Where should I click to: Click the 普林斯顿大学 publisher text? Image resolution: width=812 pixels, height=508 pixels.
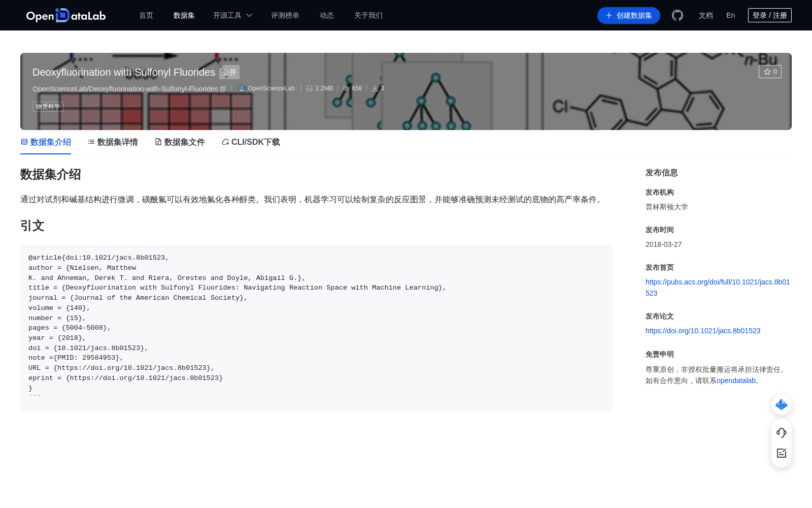point(667,207)
